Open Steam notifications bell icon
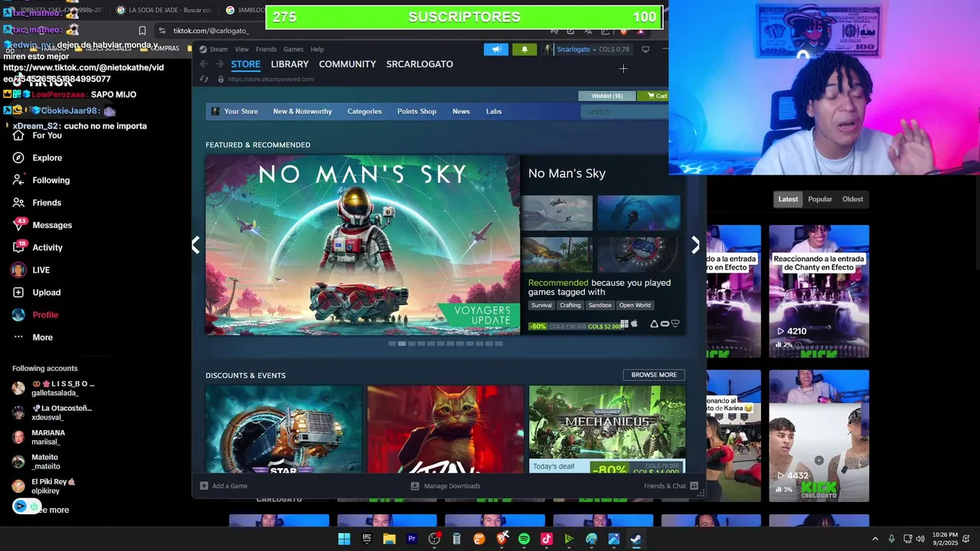The image size is (980, 551). 524,49
